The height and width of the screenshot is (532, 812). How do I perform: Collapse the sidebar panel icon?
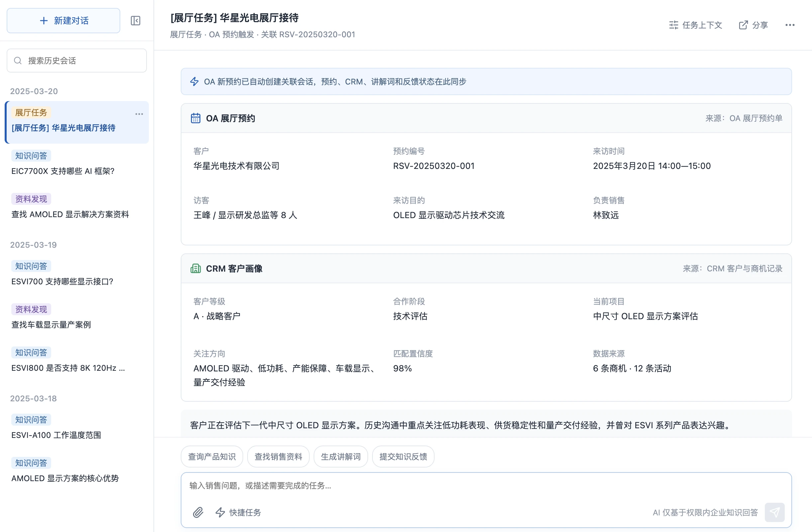(136, 21)
